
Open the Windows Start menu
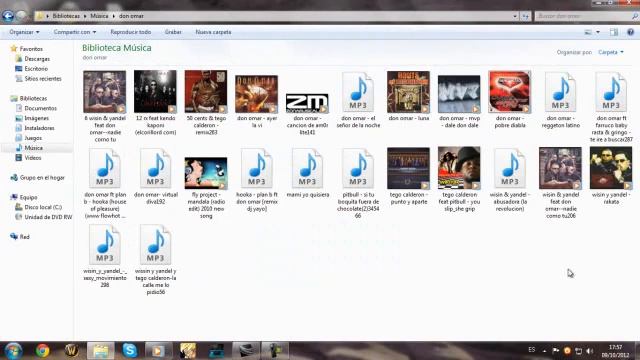click(13, 351)
